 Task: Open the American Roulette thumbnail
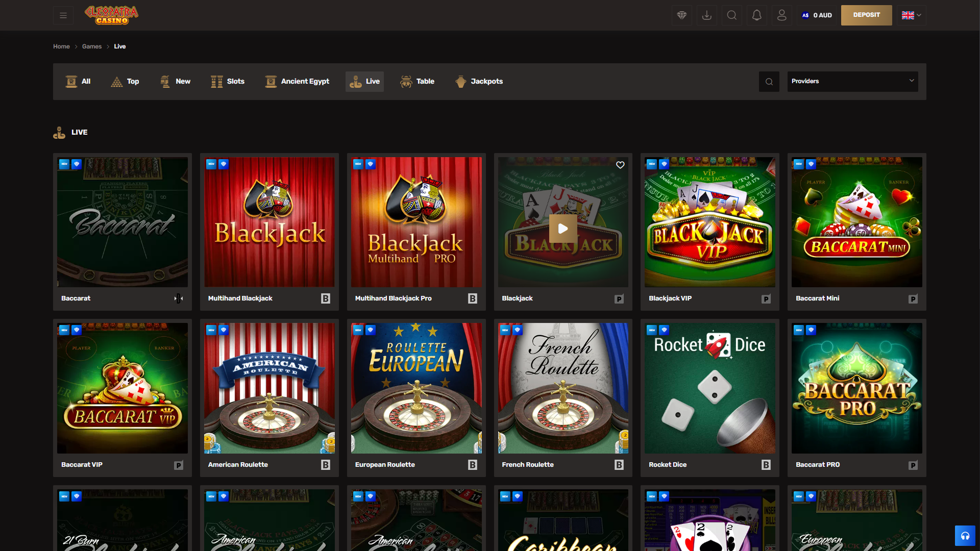coord(269,388)
